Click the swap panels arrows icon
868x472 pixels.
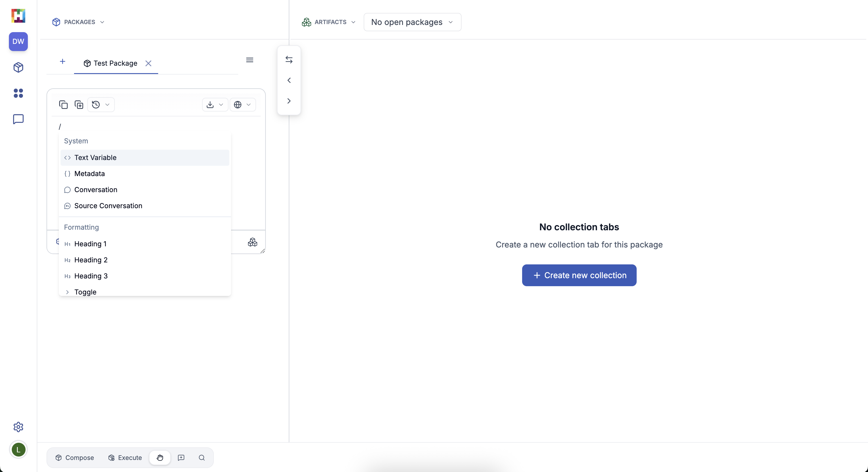pos(289,60)
